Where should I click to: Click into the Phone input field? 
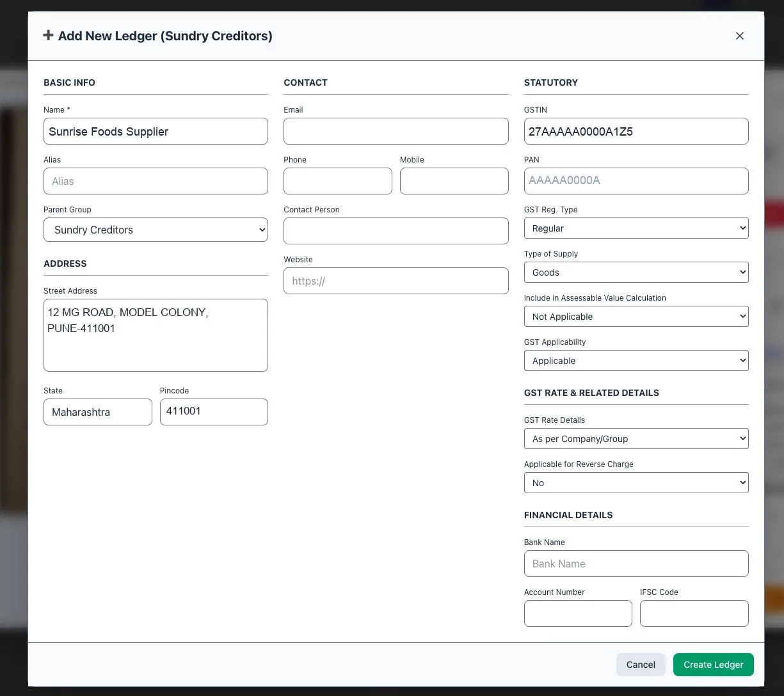tap(338, 181)
